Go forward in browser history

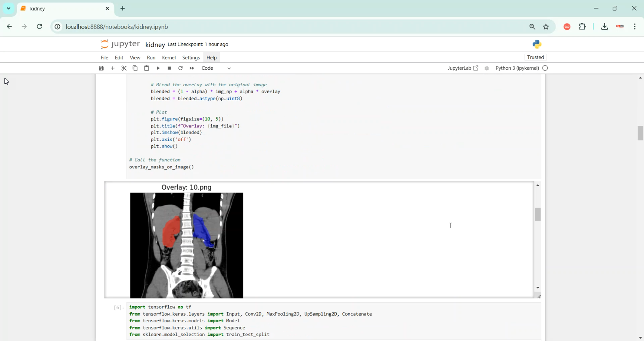[x=25, y=27]
